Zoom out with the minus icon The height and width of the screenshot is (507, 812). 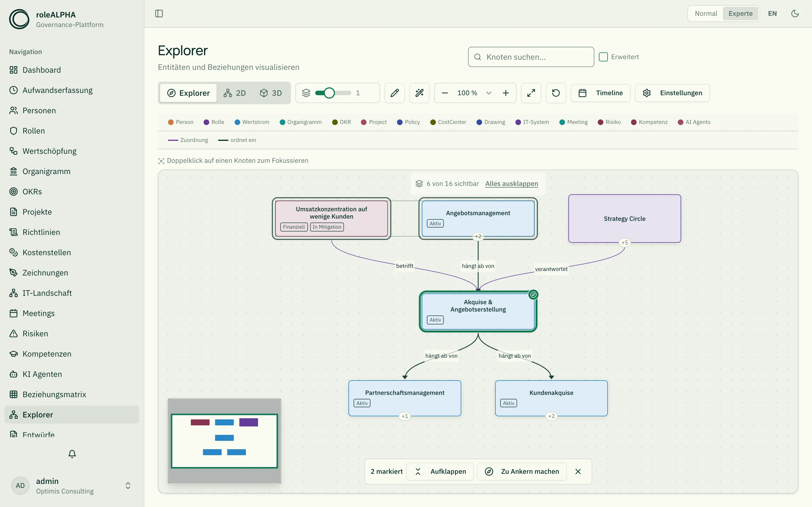click(445, 93)
